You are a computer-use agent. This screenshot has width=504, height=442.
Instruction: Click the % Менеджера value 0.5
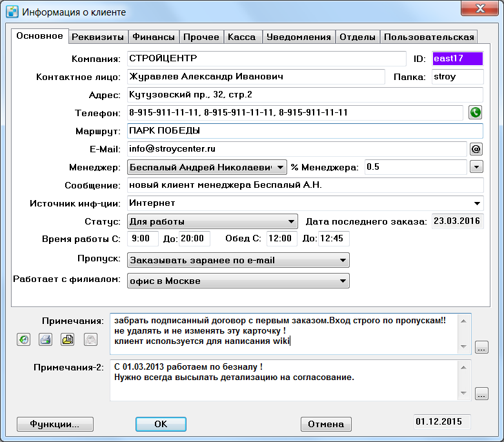coord(416,167)
